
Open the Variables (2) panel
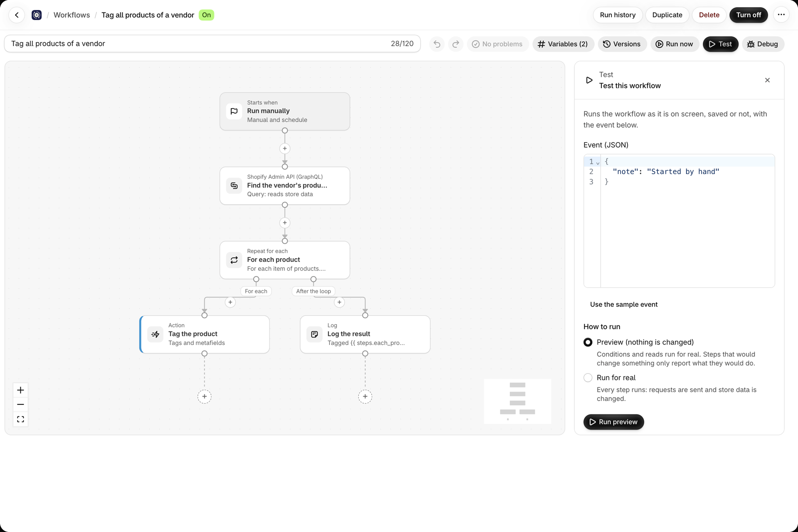(x=563, y=44)
